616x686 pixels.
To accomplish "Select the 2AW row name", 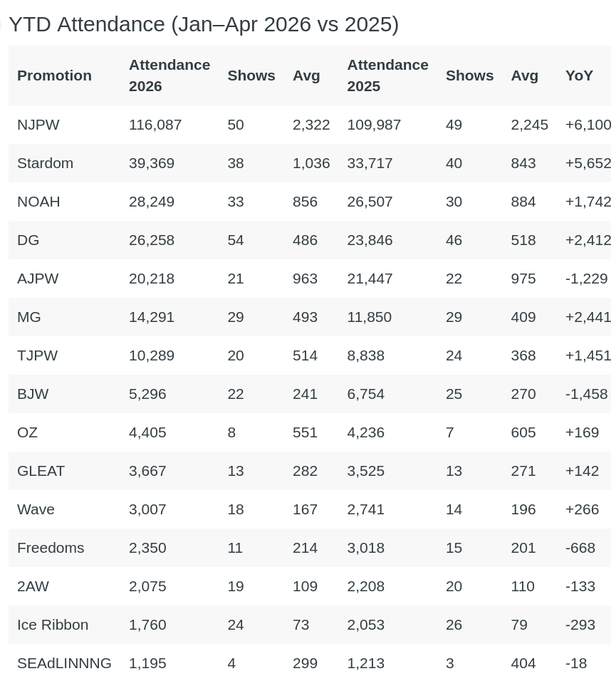I will (33, 587).
